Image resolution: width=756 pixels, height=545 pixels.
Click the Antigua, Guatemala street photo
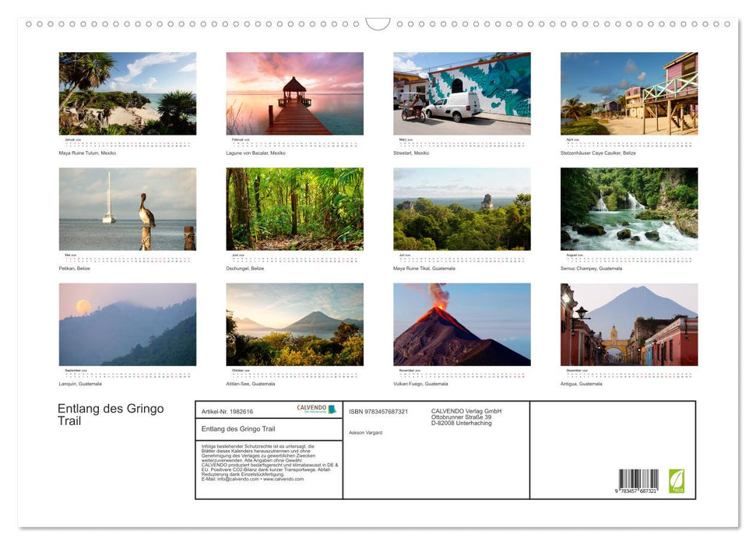[x=629, y=324]
